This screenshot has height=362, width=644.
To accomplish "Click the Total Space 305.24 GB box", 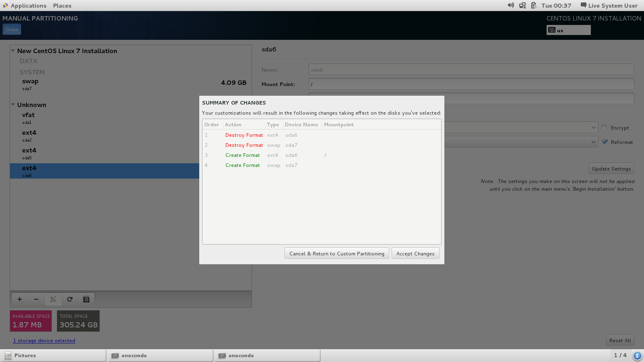I will 78,321.
